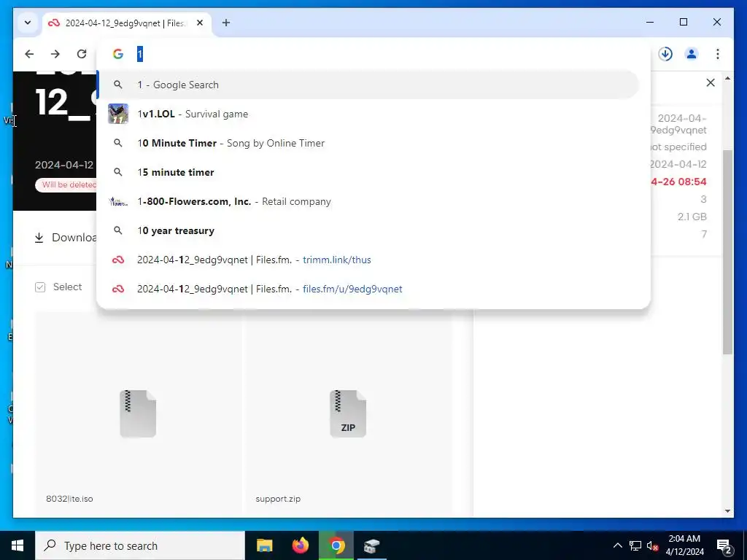Open the tab search dropdown arrow

(x=28, y=23)
